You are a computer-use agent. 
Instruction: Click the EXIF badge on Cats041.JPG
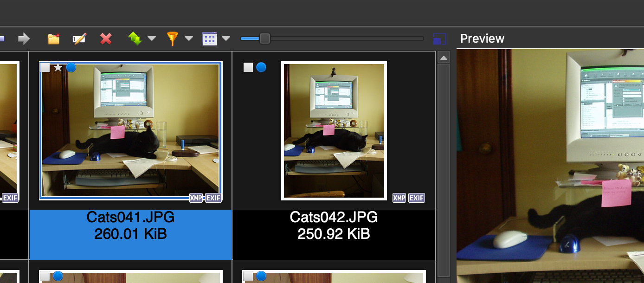[213, 198]
